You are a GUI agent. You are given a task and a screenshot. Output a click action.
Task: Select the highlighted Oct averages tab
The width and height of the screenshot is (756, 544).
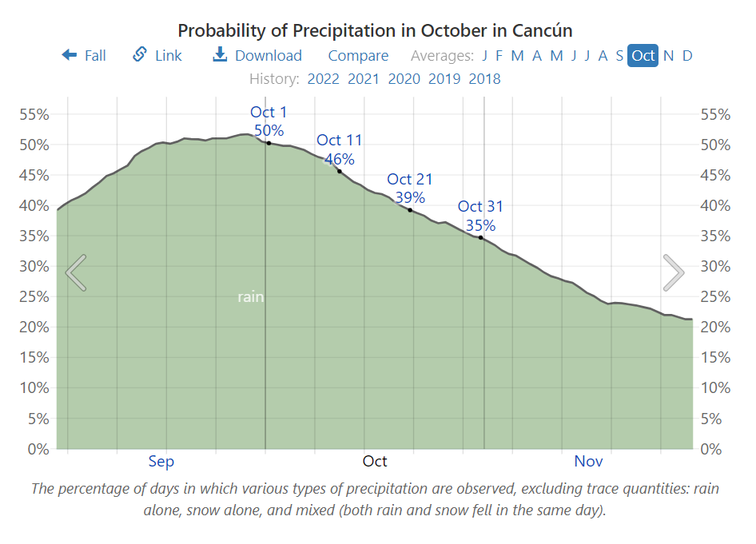tap(643, 55)
